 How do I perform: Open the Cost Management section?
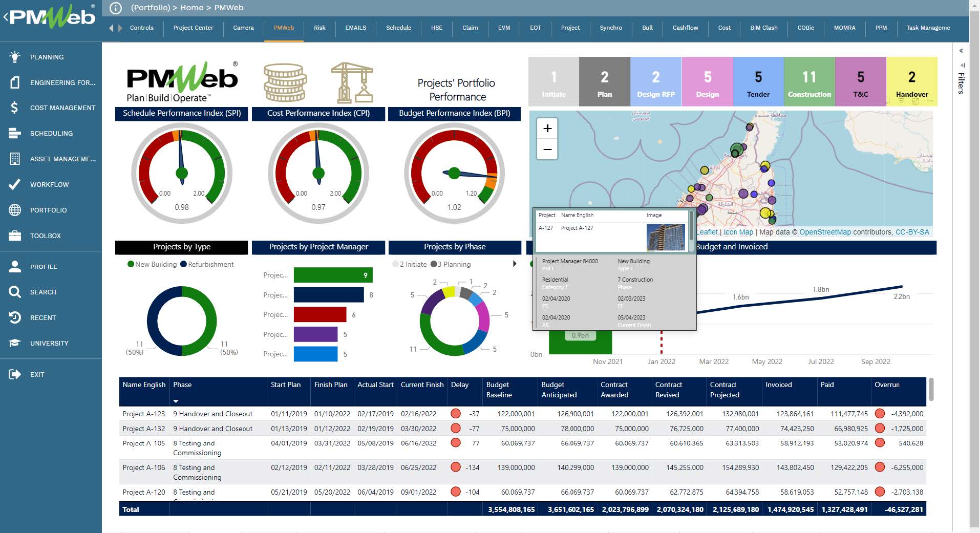coord(62,108)
